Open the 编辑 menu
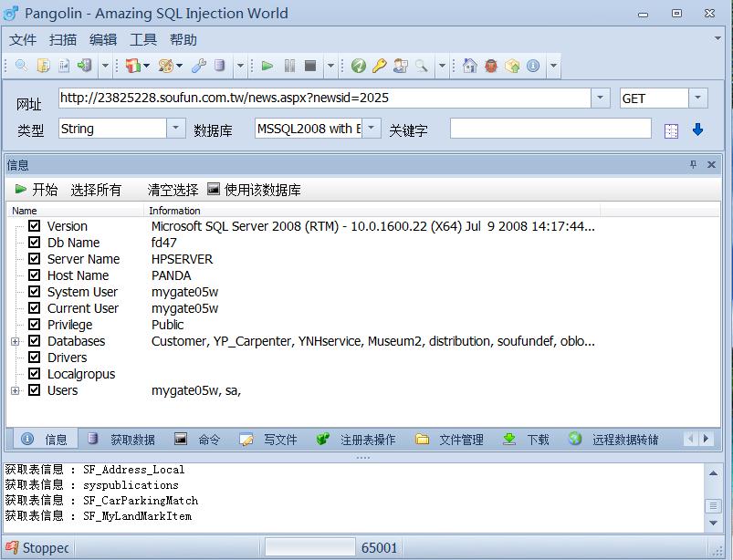Screen dimensions: 733x560 (103, 40)
